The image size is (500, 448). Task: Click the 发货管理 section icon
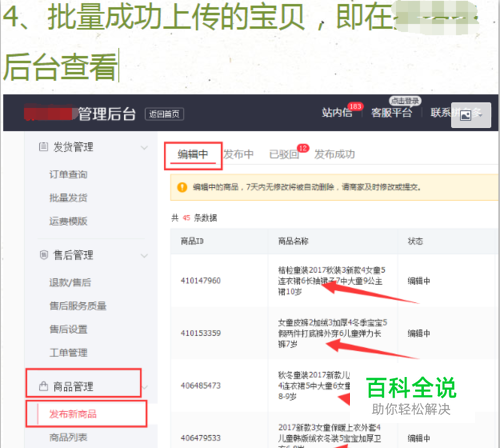click(x=43, y=147)
